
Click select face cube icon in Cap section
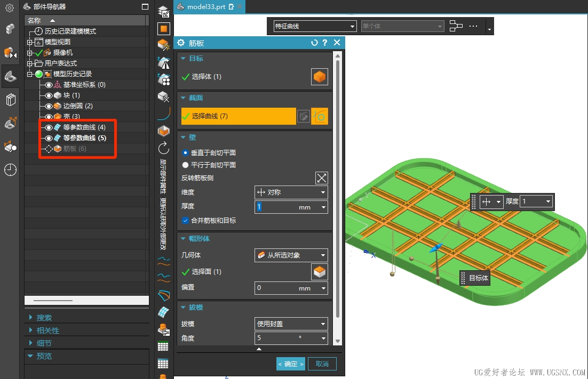pos(320,272)
